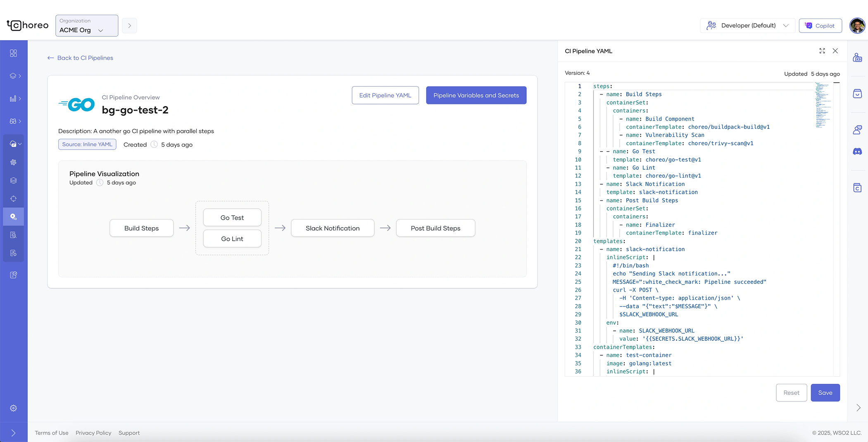The width and height of the screenshot is (868, 442).
Task: Select the Slack Notification node in pipeline visualization
Action: (333, 228)
